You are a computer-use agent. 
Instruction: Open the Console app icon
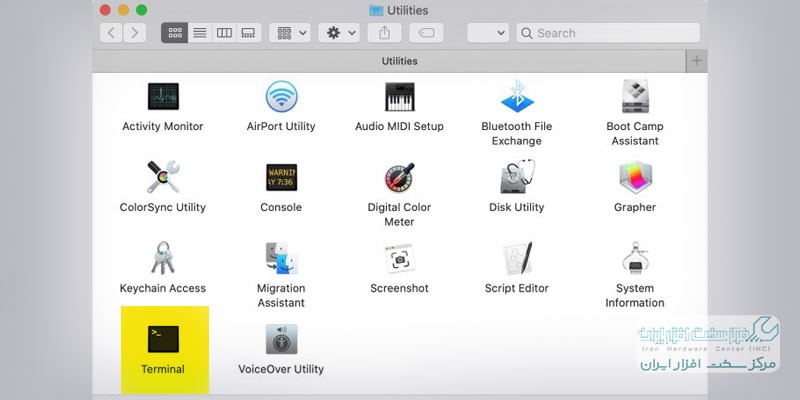[281, 177]
